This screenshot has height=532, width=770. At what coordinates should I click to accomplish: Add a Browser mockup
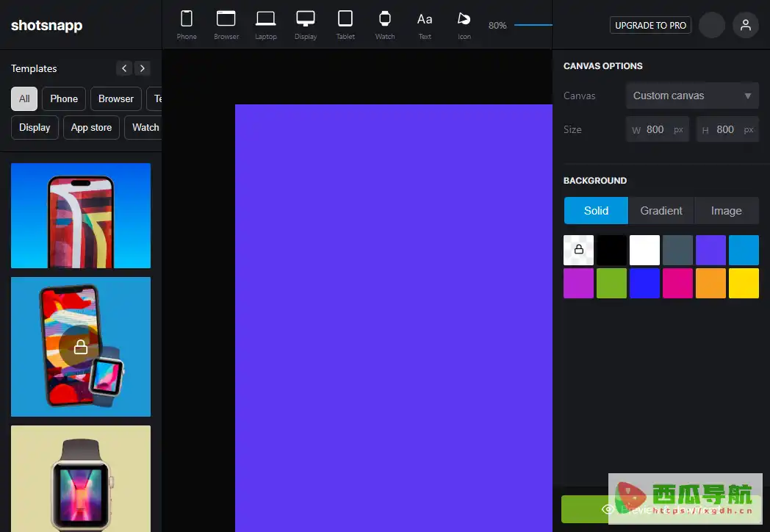point(226,25)
